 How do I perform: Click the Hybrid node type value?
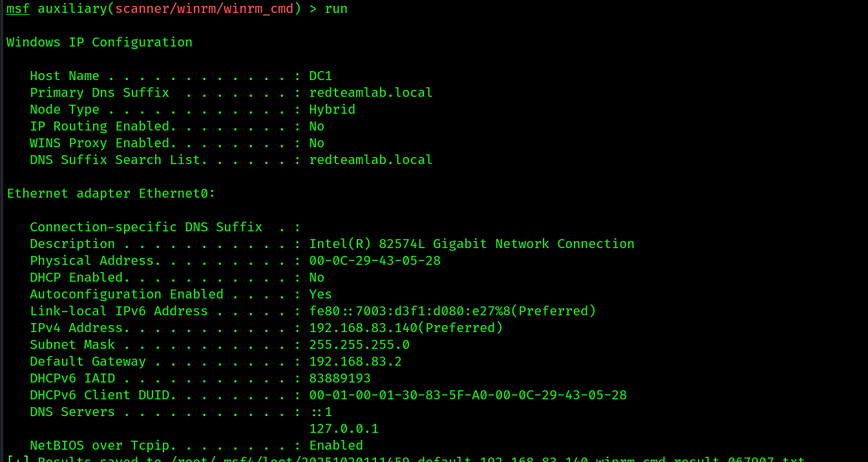tap(332, 110)
